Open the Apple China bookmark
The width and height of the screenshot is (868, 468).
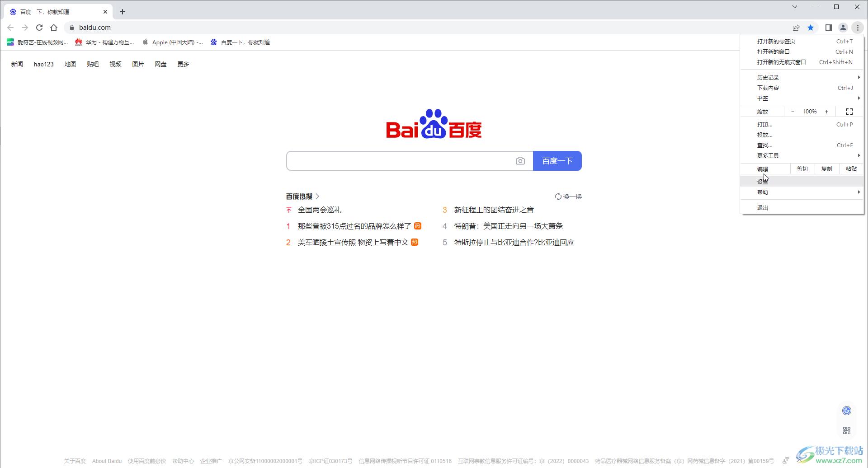(x=172, y=42)
